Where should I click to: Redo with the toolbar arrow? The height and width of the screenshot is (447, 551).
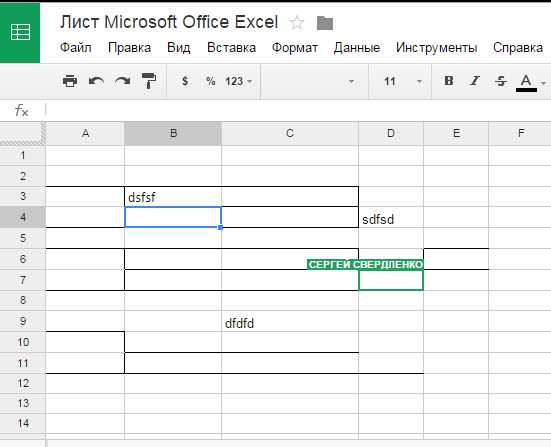coord(122,81)
